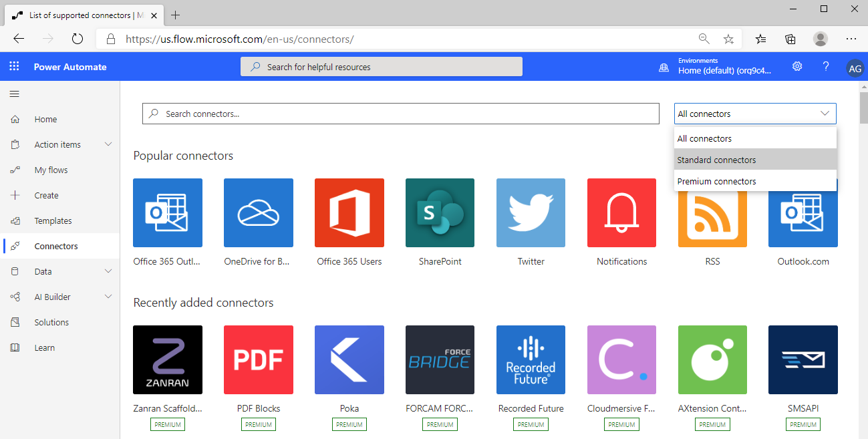Open the browser zoom magnifier icon
Screen dimensions: 868x439
tap(704, 39)
